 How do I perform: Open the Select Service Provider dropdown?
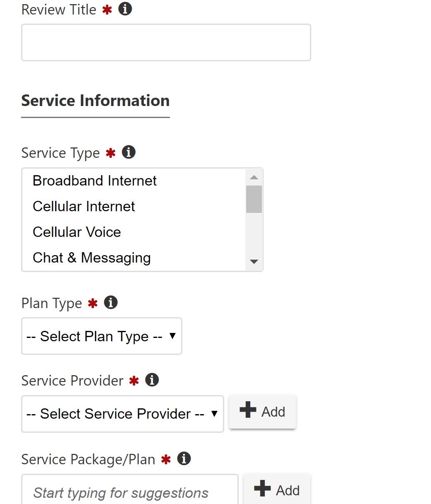tap(122, 414)
